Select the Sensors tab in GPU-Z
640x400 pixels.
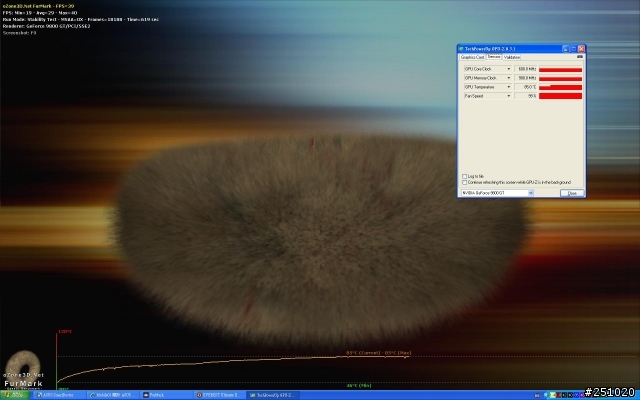494,57
